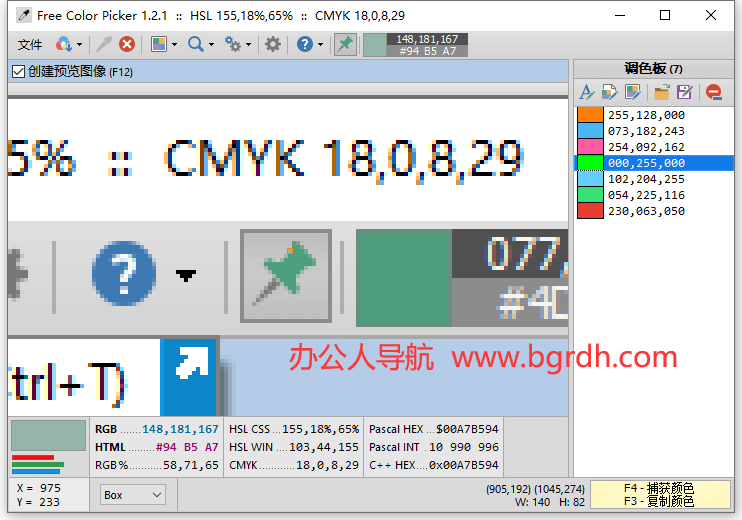Click the rename color icon in palette
The width and height of the screenshot is (742, 520).
[x=587, y=92]
